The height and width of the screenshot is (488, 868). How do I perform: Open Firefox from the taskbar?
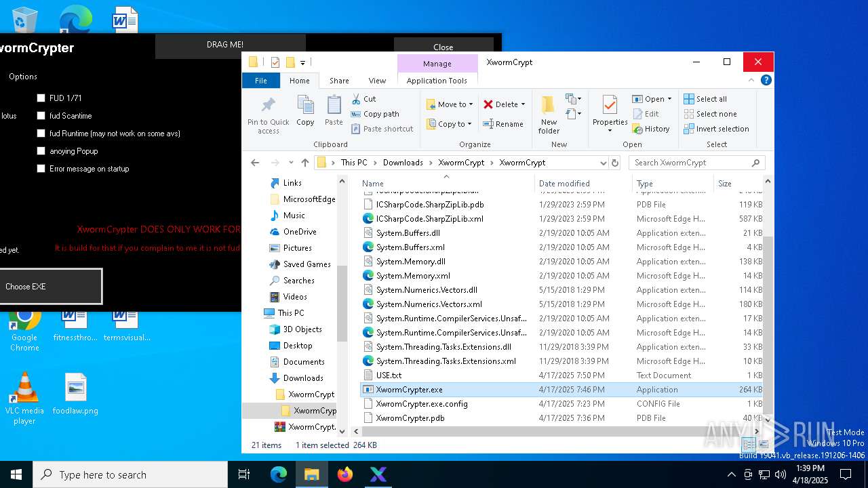point(345,474)
